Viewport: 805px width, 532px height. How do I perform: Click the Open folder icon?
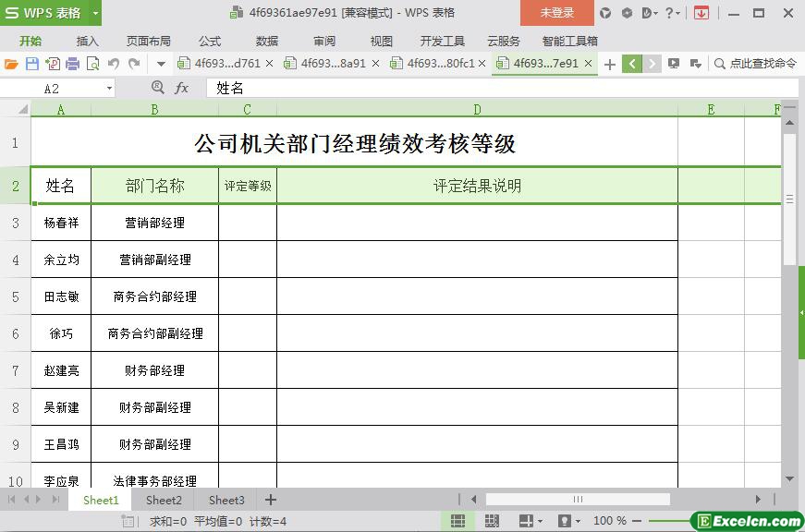[11, 64]
